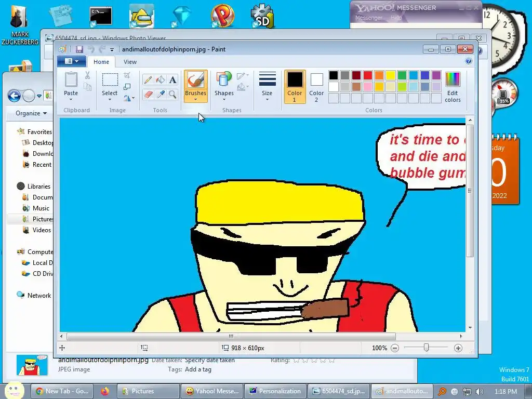The height and width of the screenshot is (399, 532).
Task: Open the SD gear desktop shortcut
Action: 263,16
